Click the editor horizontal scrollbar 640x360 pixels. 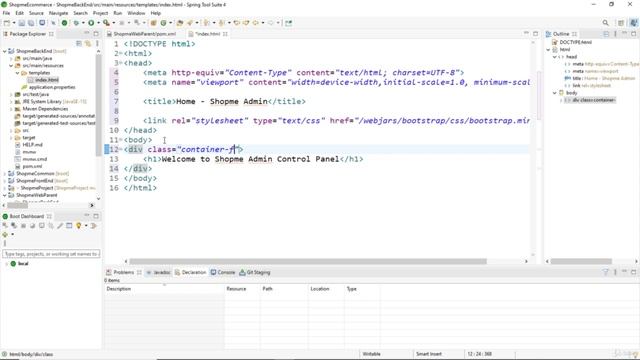308,261
